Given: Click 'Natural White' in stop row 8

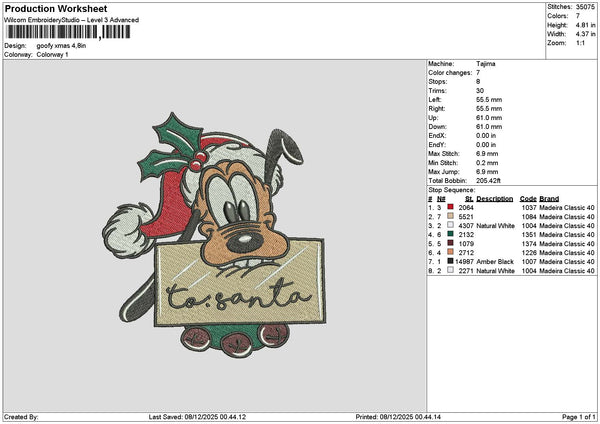Looking at the screenshot, I should pos(496,271).
